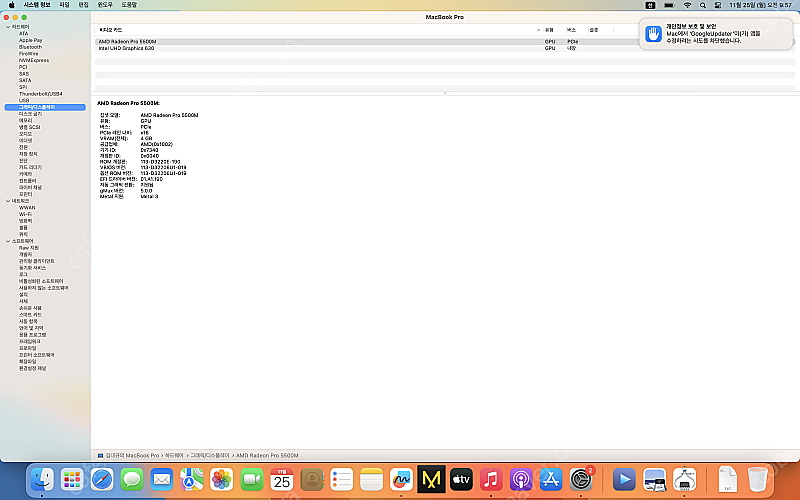Image resolution: width=800 pixels, height=500 pixels.
Task: Open Mail app in Dock
Action: pos(162,480)
